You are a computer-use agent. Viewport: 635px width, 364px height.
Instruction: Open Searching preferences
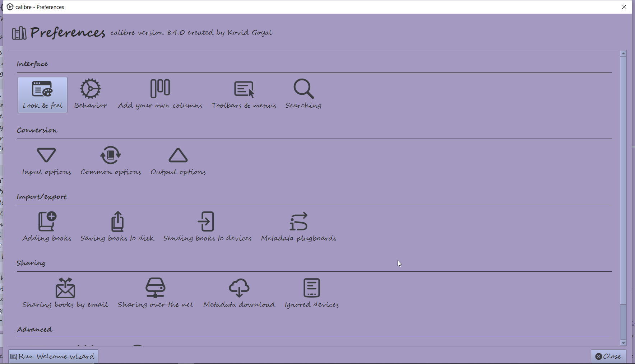point(303,95)
